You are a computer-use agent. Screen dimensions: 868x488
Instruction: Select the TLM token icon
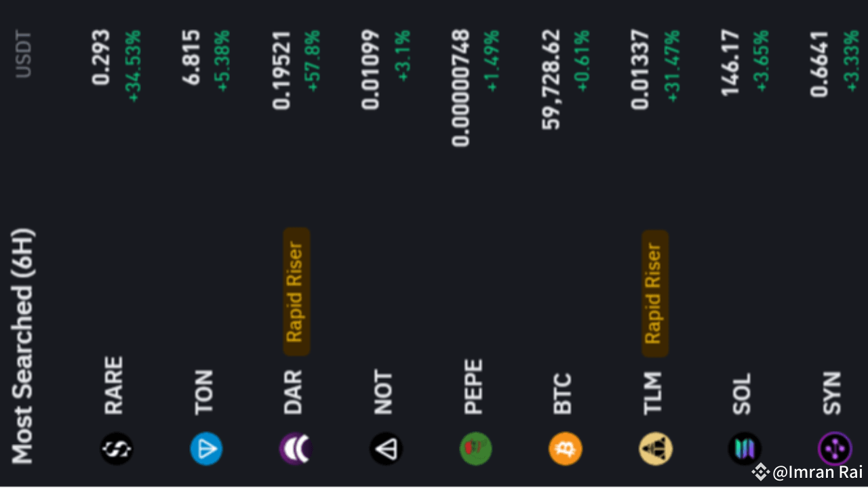(654, 449)
